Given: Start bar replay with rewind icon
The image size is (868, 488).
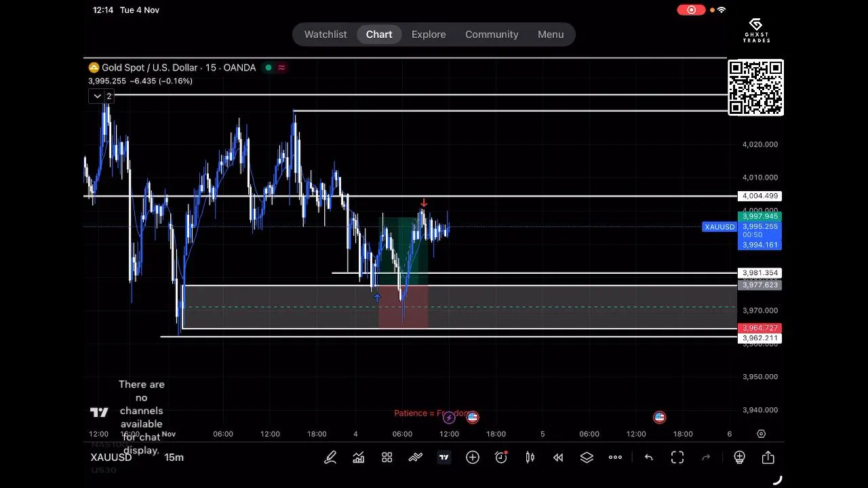Looking at the screenshot, I should coord(558,457).
